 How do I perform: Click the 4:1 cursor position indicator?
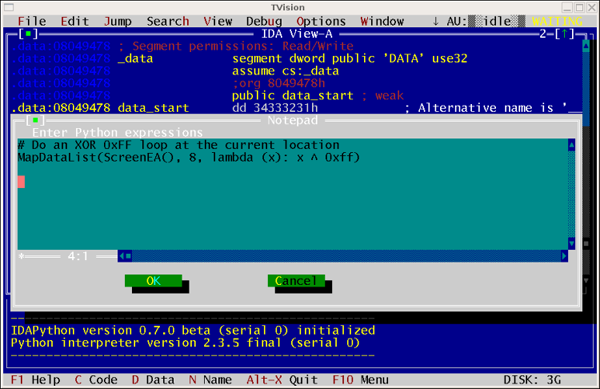78,256
